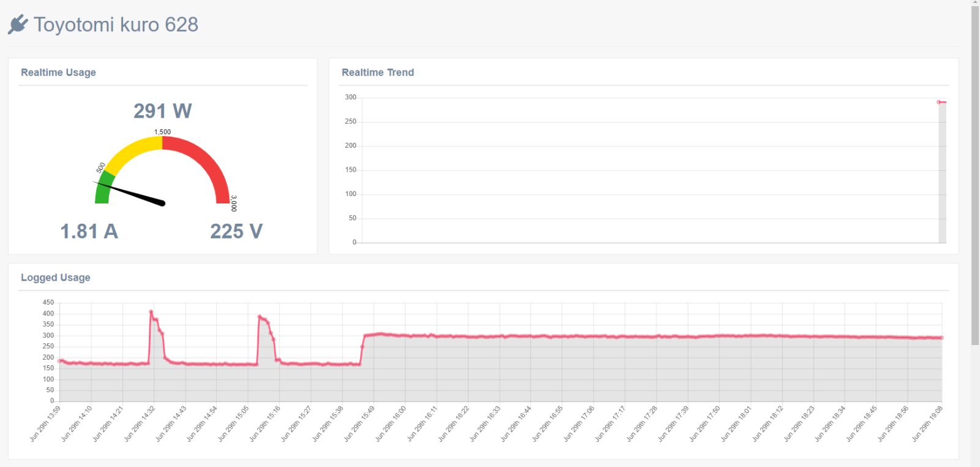
Task: Click the Jun 29th 19:08 axis label
Action: tap(928, 423)
